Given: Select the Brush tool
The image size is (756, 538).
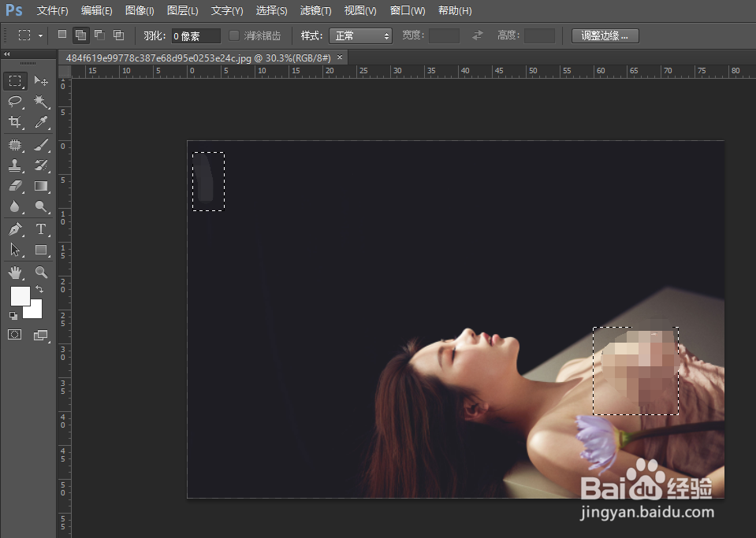Looking at the screenshot, I should click(41, 144).
